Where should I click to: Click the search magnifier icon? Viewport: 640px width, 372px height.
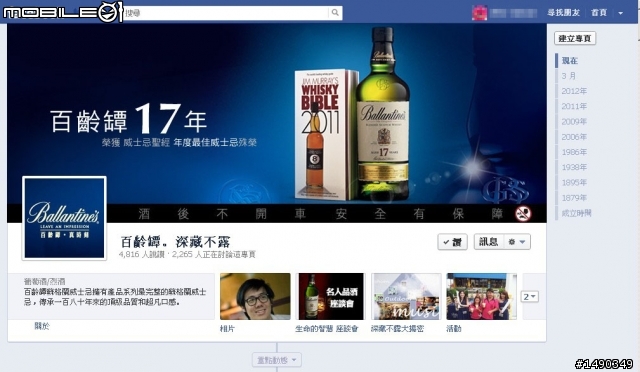335,13
